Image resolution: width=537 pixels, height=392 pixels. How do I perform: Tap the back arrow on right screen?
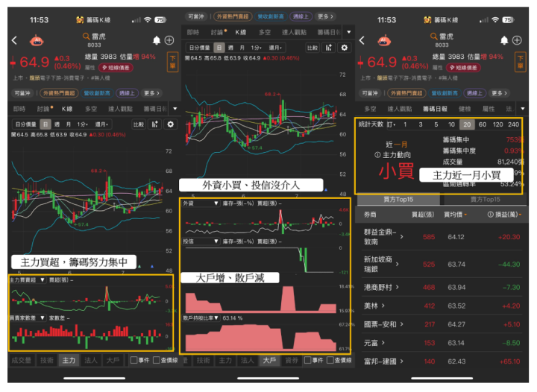pos(362,40)
